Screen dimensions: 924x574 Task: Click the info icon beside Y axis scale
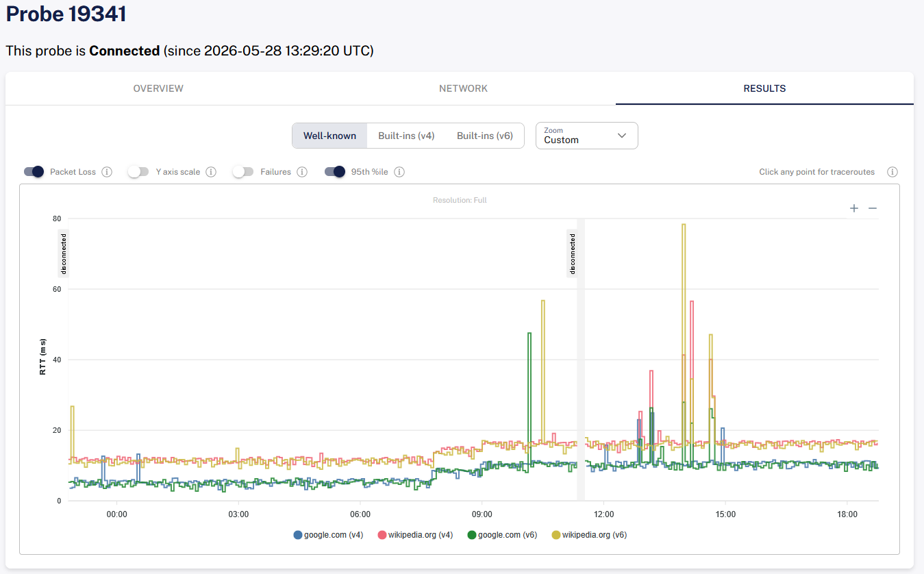pyautogui.click(x=211, y=172)
